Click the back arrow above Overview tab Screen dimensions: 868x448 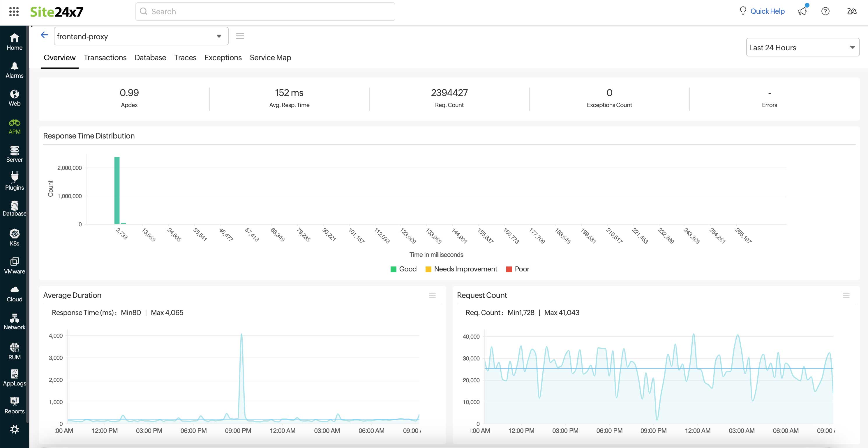(44, 35)
